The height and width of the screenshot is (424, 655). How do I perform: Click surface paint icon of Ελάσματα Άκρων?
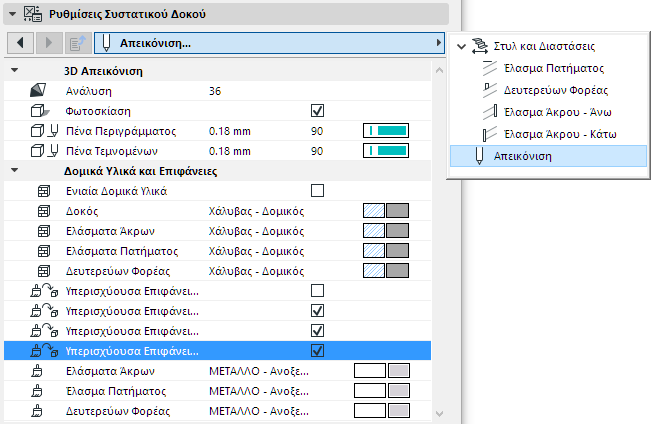(x=37, y=371)
